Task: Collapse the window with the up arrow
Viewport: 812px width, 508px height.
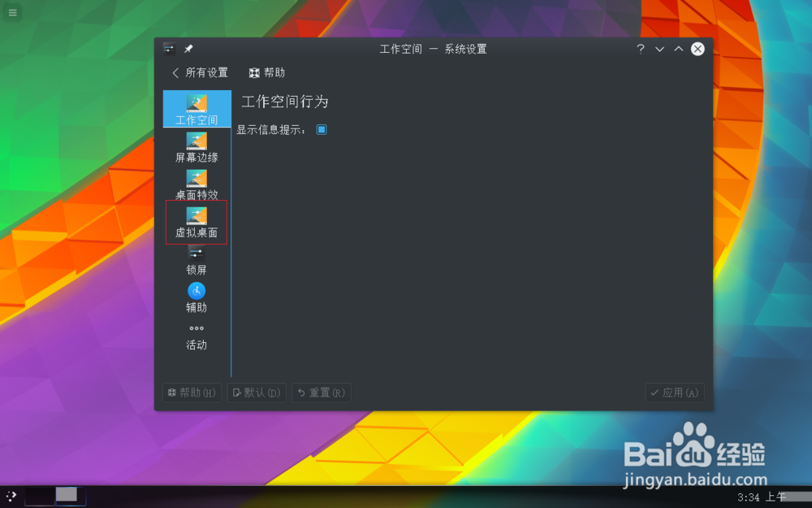Action: (678, 49)
